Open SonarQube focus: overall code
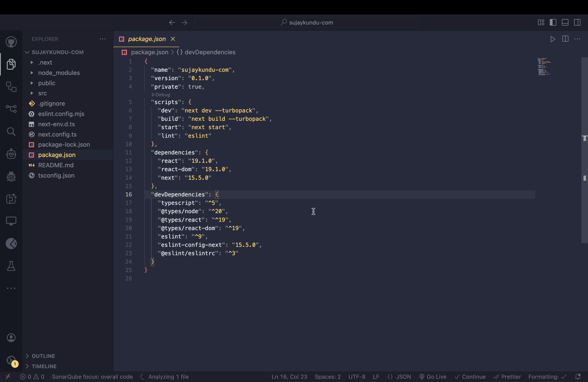This screenshot has width=588, height=382. point(92,377)
